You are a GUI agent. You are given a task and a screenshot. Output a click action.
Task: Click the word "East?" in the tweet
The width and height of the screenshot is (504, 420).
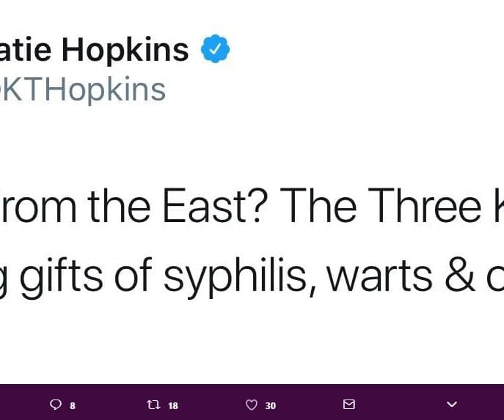[x=216, y=205]
